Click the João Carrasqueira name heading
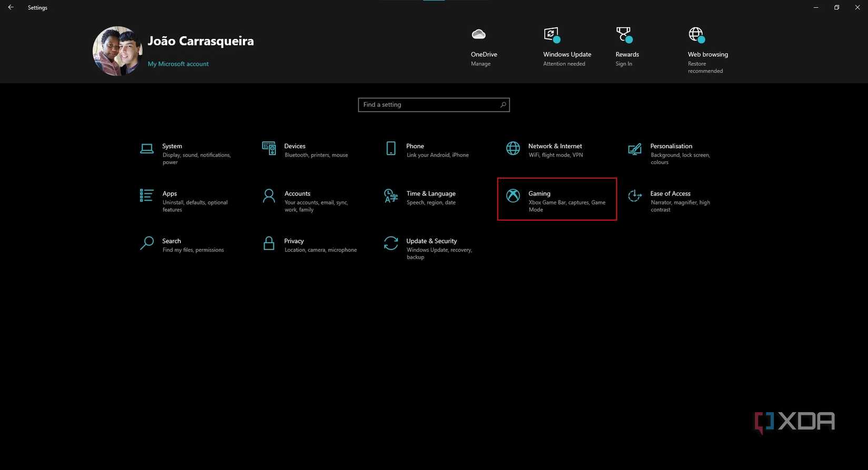Viewport: 868px width, 470px height. [200, 41]
